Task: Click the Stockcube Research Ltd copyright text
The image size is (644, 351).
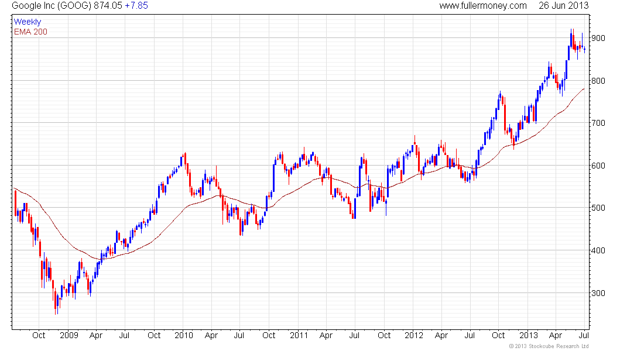Action: click(549, 346)
